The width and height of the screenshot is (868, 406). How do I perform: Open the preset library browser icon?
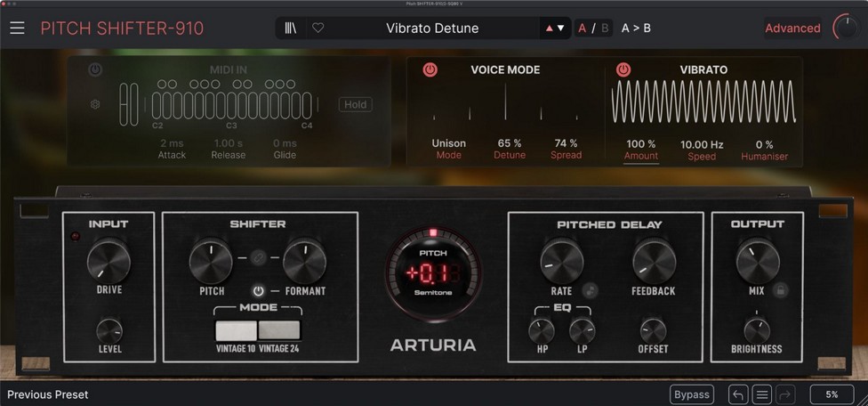[x=291, y=28]
